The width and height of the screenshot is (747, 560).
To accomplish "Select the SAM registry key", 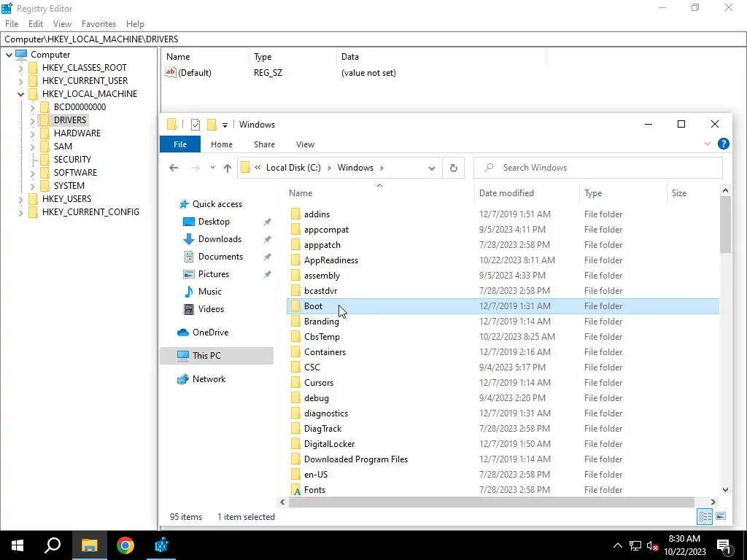I will click(63, 146).
